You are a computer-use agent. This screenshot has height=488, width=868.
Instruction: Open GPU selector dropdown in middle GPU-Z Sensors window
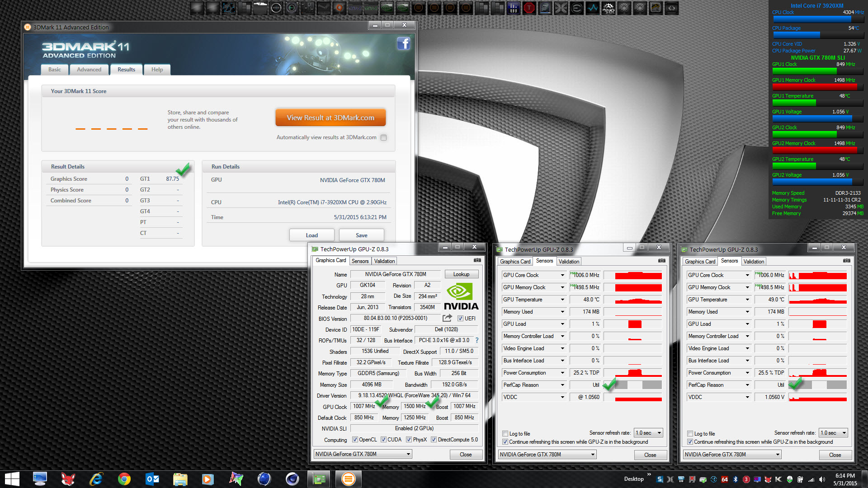(547, 455)
